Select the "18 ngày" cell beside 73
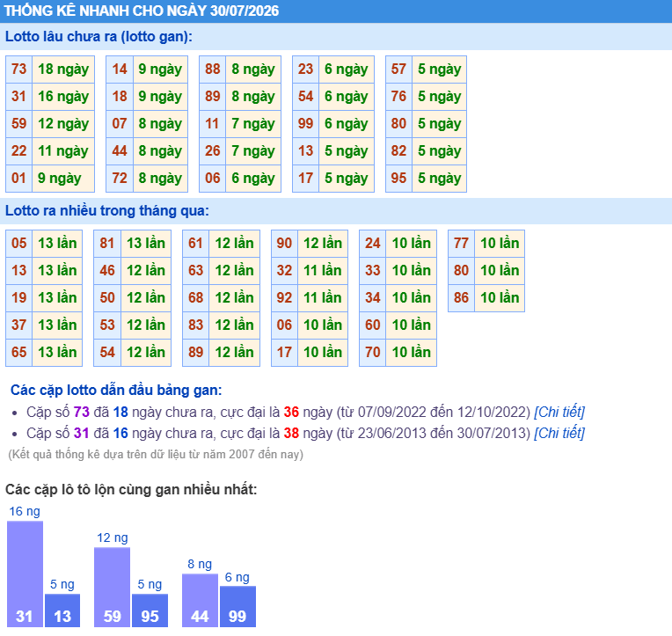The height and width of the screenshot is (636, 672). pos(63,69)
